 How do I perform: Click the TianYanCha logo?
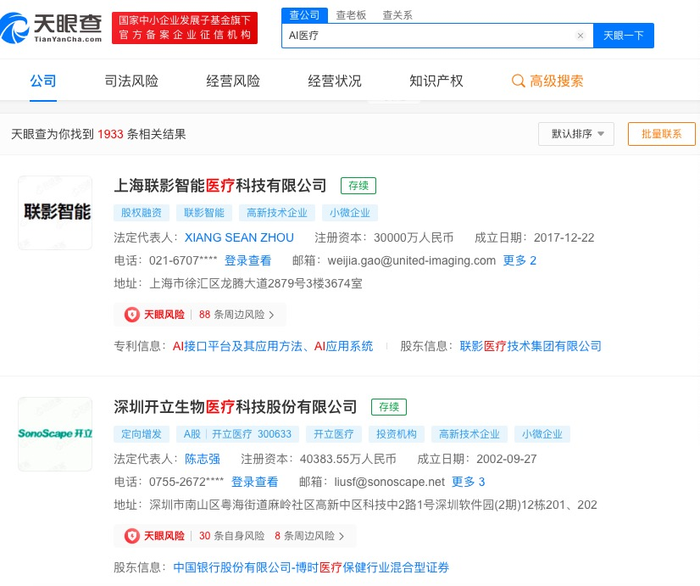pos(51,28)
